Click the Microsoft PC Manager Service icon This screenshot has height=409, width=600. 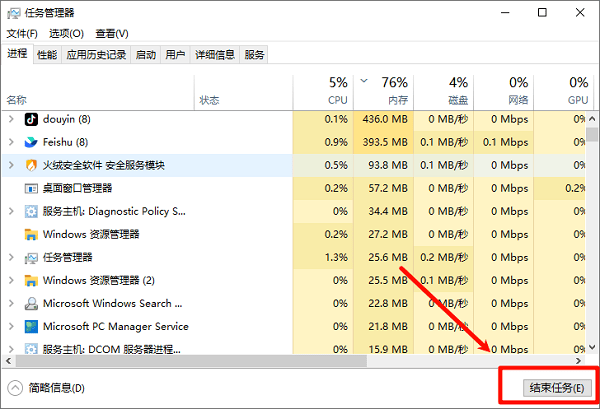(31, 326)
